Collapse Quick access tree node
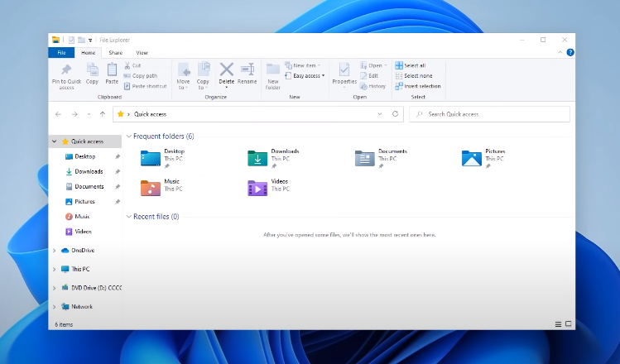The width and height of the screenshot is (620, 364). pyautogui.click(x=54, y=141)
